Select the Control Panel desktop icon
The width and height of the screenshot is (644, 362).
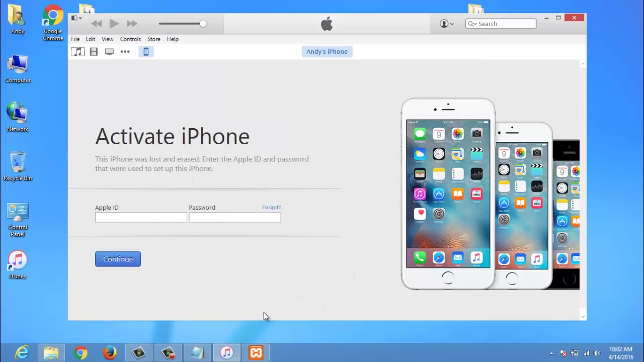click(x=18, y=220)
